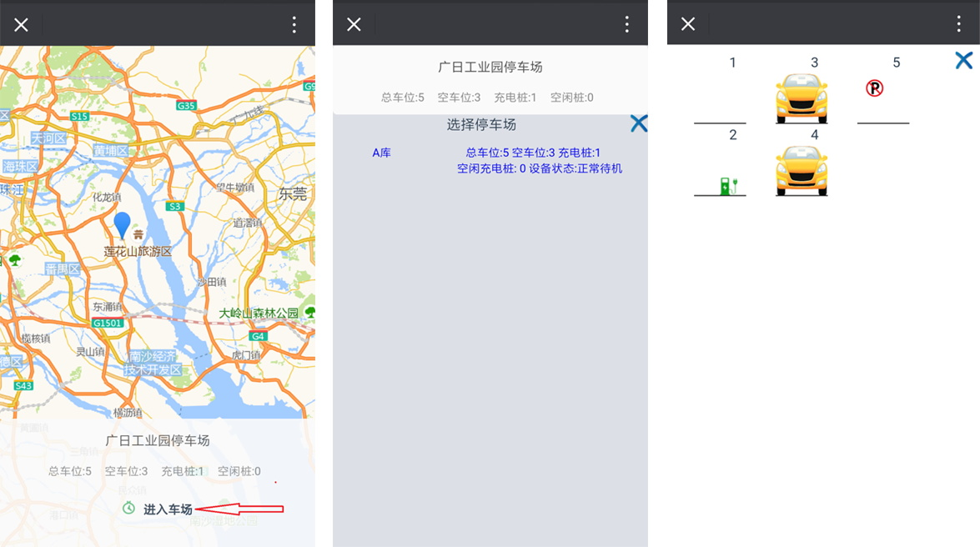Tap the blue location pin on the map
Viewport: 980px width, 547px height.
[x=123, y=224]
